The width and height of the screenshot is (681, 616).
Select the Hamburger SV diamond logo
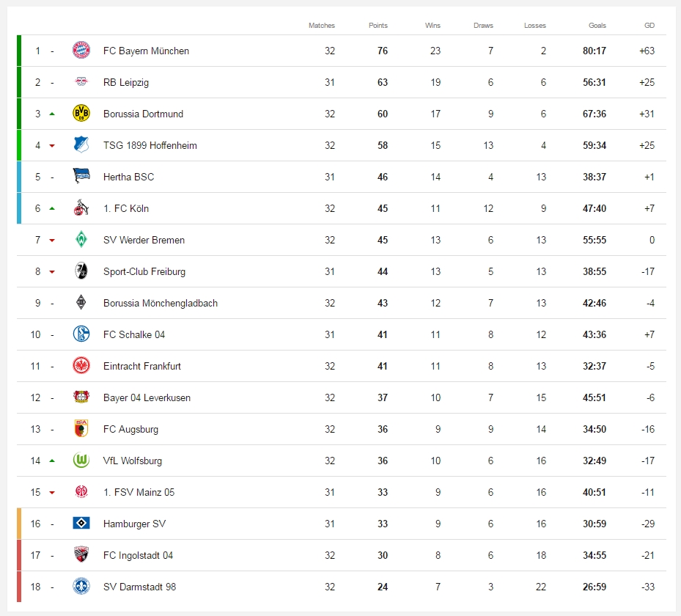click(81, 524)
